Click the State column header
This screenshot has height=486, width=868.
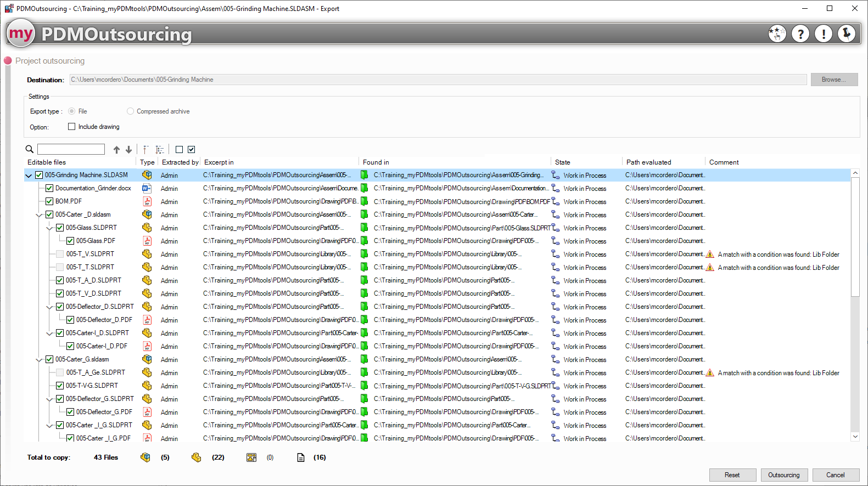(x=563, y=162)
